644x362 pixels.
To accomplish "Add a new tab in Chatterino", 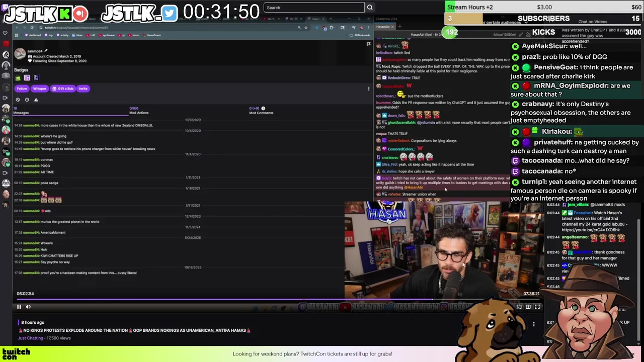I will (x=400, y=27).
